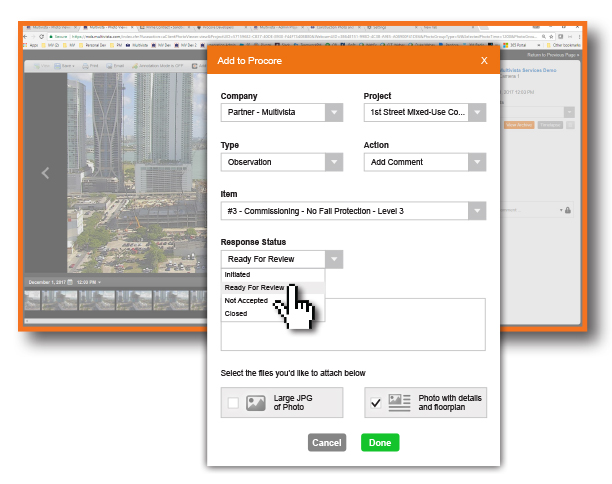The image size is (612, 484).
Task: Click the Large JPG picture icon
Action: pos(256,403)
